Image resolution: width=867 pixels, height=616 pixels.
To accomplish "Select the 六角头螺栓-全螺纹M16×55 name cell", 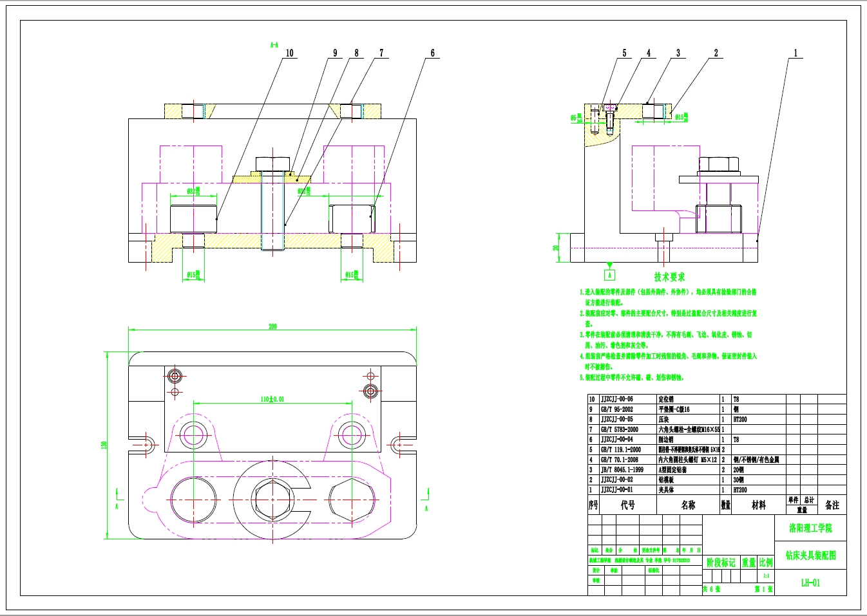I will tap(689, 429).
